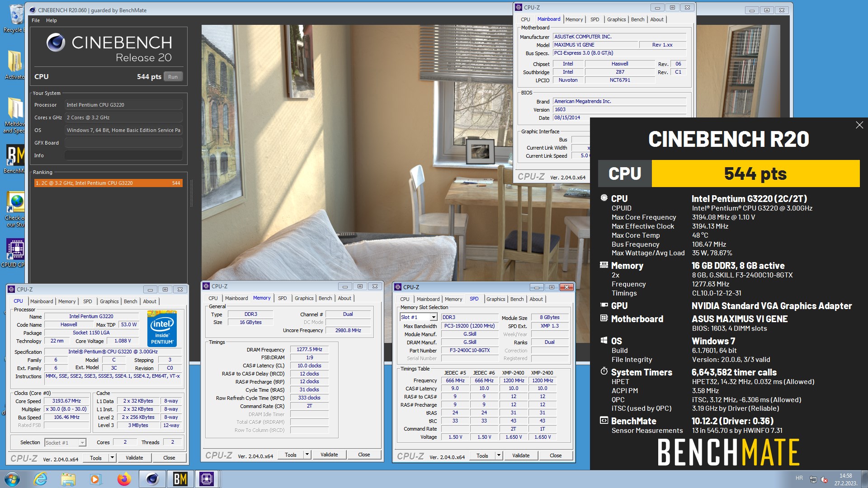Click the BenchMate section icon in the overlay
Image resolution: width=868 pixels, height=488 pixels.
[x=604, y=421]
